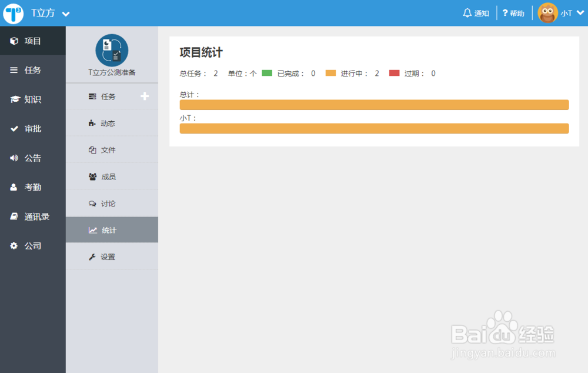This screenshot has height=373, width=588.
Task: Click the 单位：个 unit label
Action: point(242,74)
